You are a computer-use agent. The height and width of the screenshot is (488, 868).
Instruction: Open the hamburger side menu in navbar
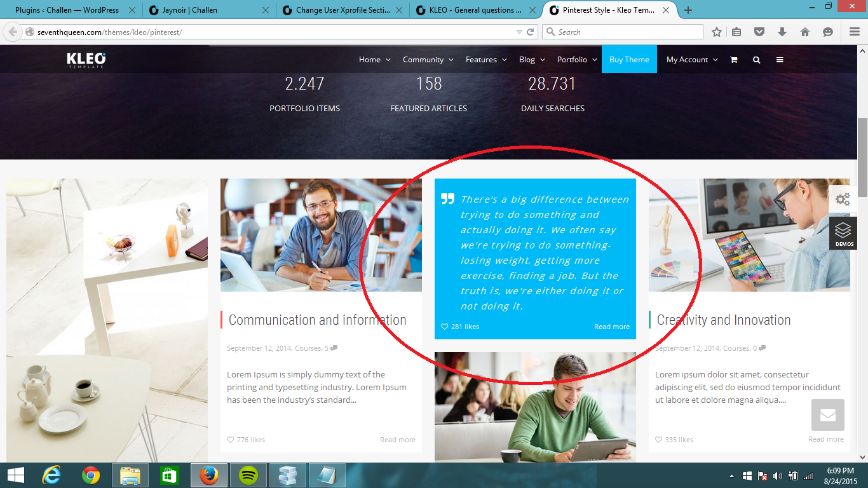point(780,60)
